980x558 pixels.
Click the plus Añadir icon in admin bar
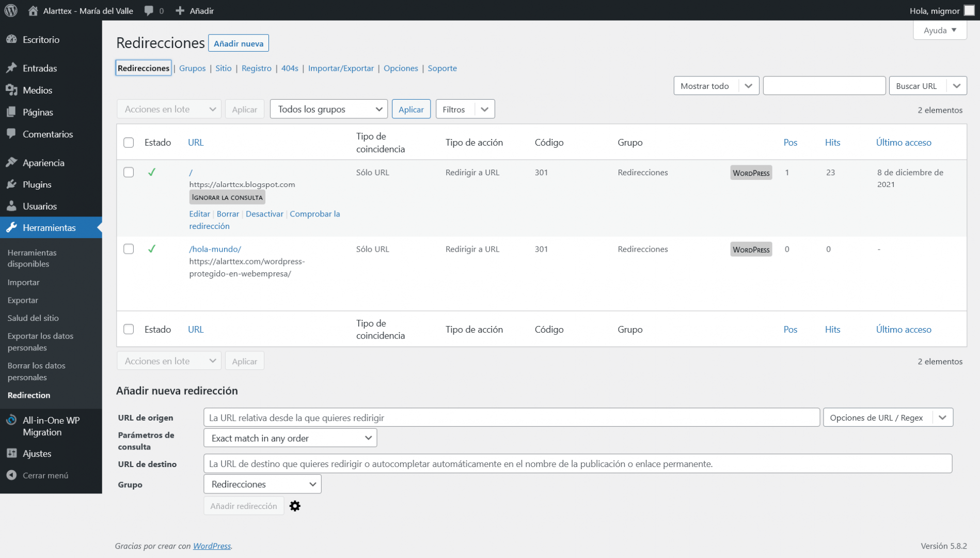[180, 10]
